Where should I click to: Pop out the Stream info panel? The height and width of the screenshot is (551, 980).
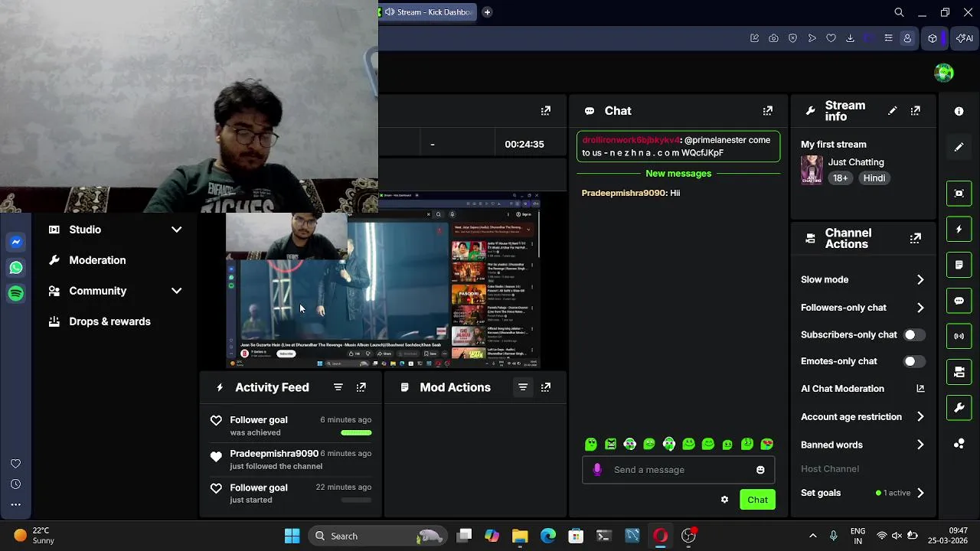(915, 111)
